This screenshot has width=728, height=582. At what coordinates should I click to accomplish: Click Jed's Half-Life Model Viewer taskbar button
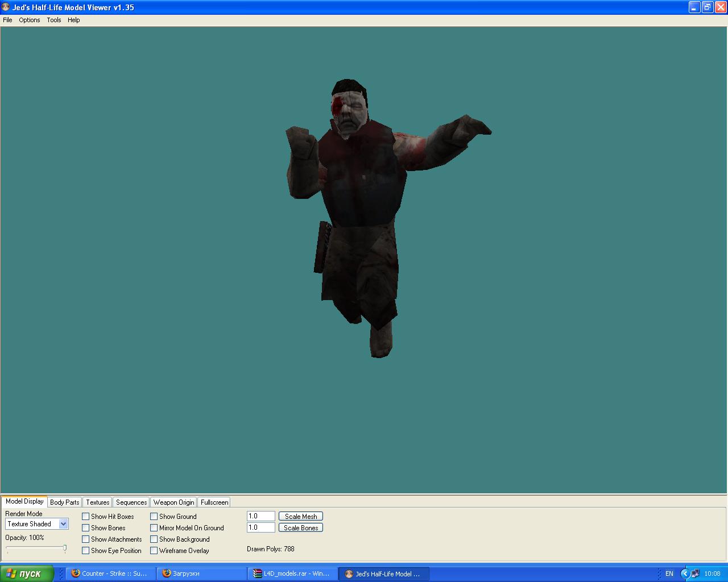(x=384, y=573)
